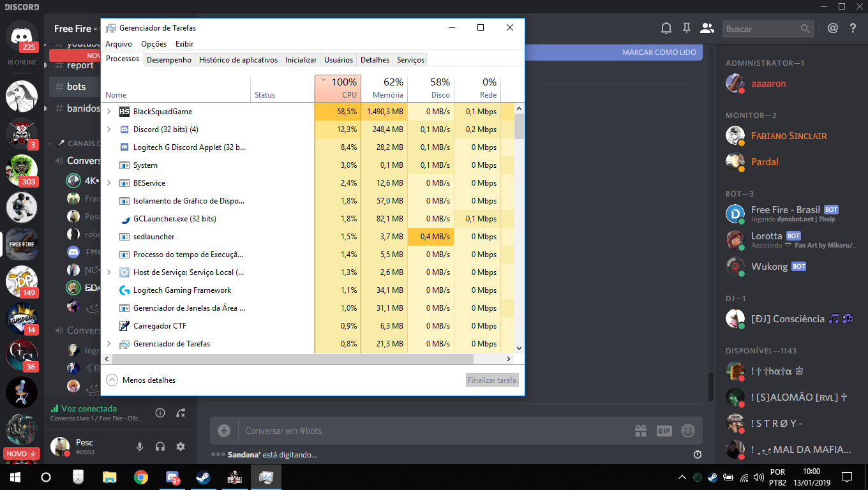The image size is (868, 490).
Task: Expand Gerenciador de Tarefas process row
Action: click(x=109, y=344)
